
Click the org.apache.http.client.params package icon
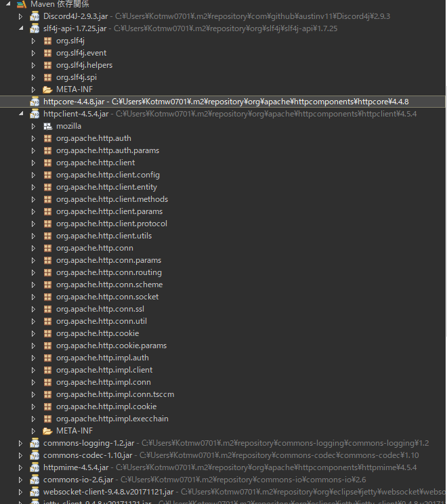point(47,212)
